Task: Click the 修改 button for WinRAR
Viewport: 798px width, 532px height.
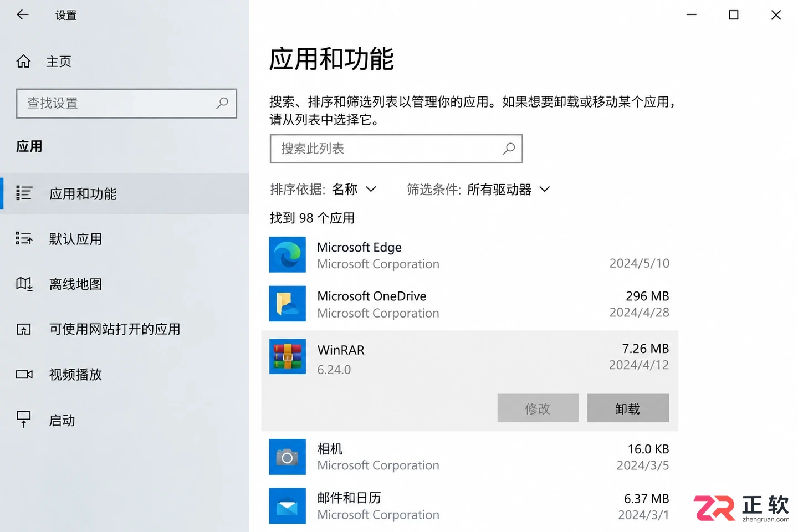Action: point(538,408)
